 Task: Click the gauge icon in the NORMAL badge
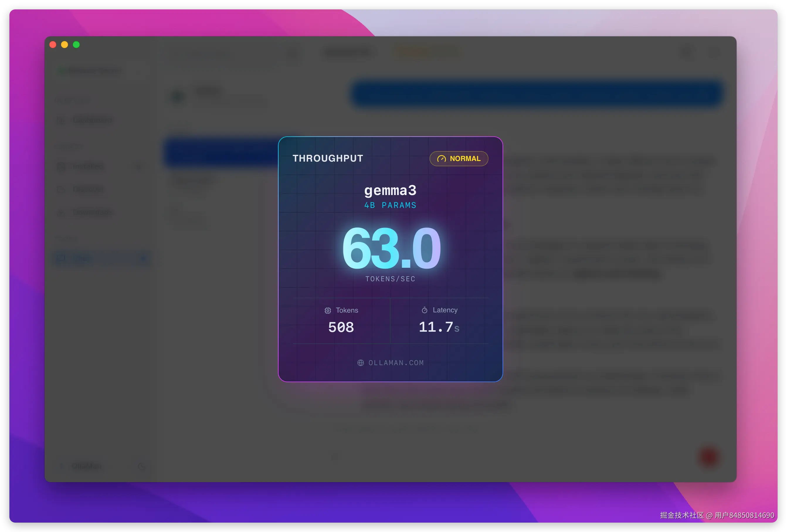point(441,159)
